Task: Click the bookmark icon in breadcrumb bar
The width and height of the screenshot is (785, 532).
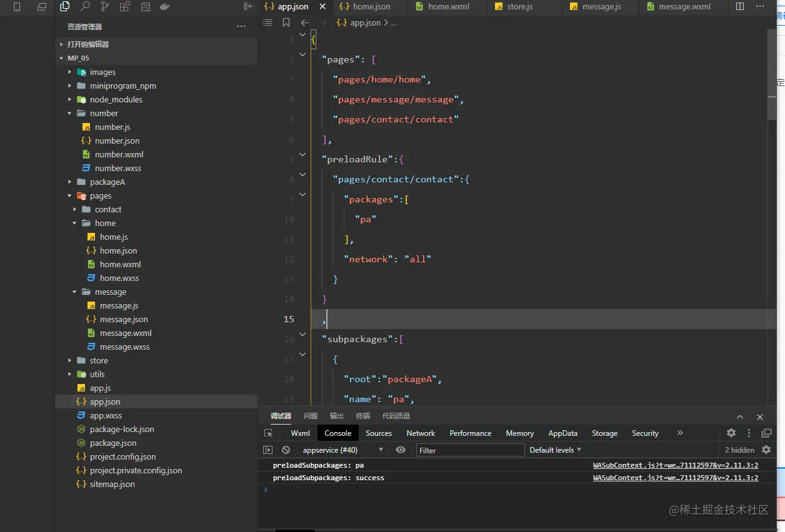Action: coord(286,22)
